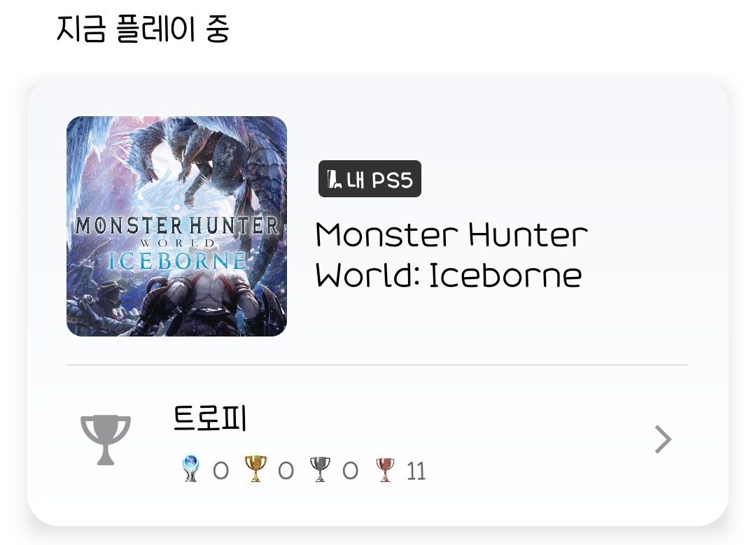
Task: Click the divider line above the trophy row
Action: click(x=377, y=364)
